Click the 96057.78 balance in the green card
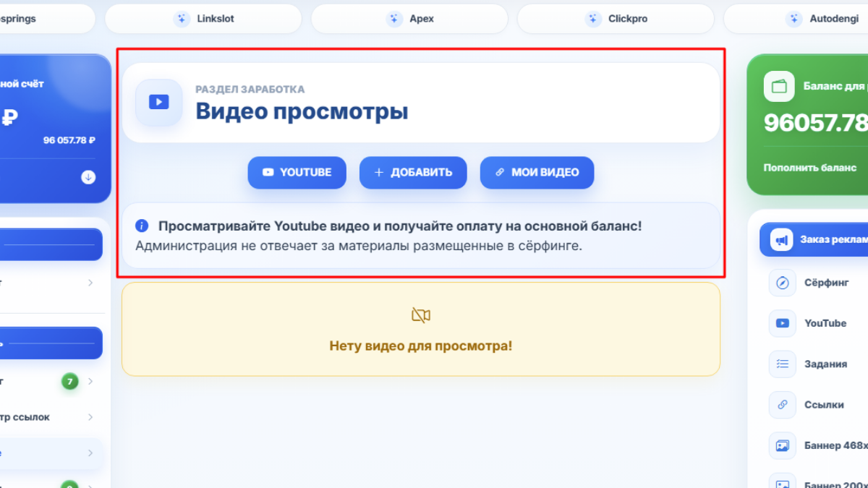The width and height of the screenshot is (868, 488). tap(816, 124)
